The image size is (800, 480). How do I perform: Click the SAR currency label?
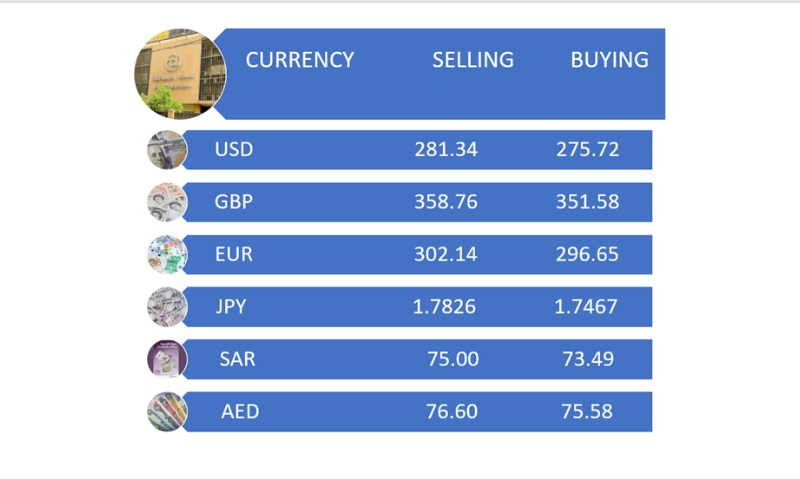[x=237, y=359]
